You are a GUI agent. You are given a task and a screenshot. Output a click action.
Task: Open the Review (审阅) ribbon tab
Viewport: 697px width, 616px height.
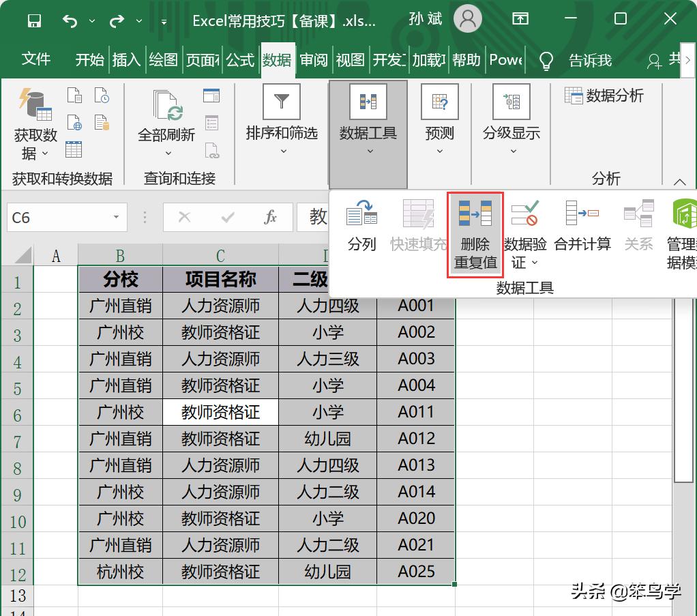(x=313, y=60)
